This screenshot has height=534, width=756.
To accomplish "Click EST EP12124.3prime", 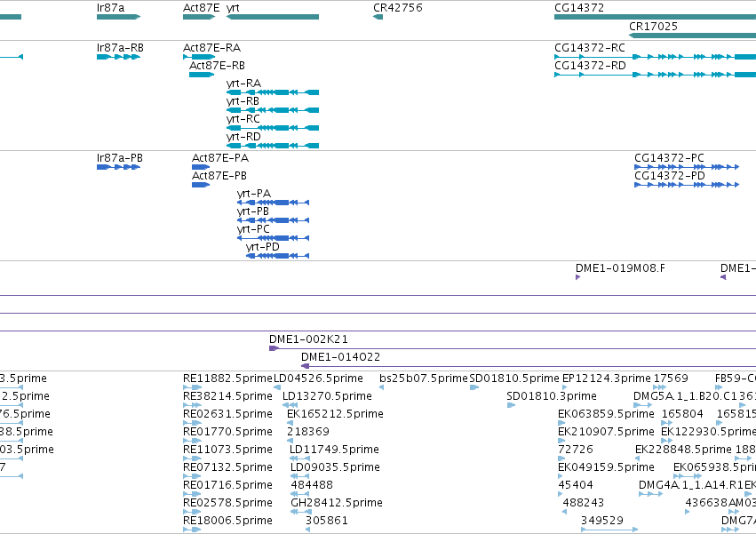I will pos(565,387).
